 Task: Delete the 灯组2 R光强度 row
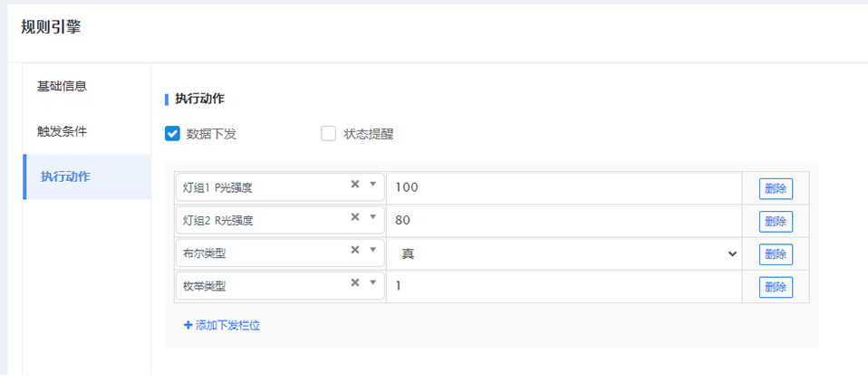[x=776, y=221]
